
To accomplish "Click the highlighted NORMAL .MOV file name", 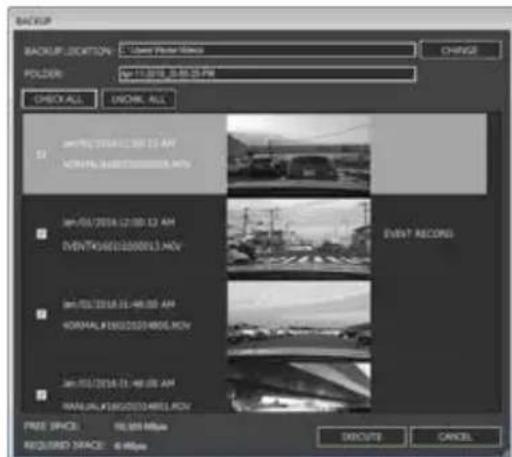I will coord(126,164).
